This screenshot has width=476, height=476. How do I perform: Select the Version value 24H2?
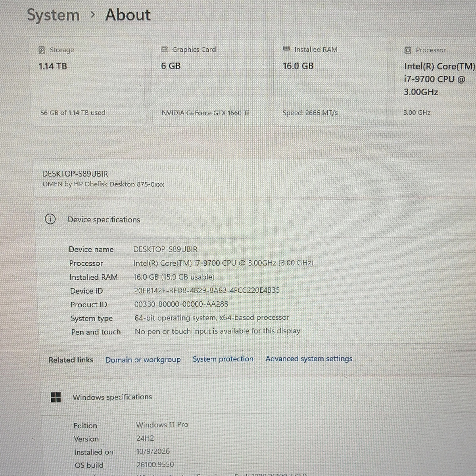tap(145, 438)
